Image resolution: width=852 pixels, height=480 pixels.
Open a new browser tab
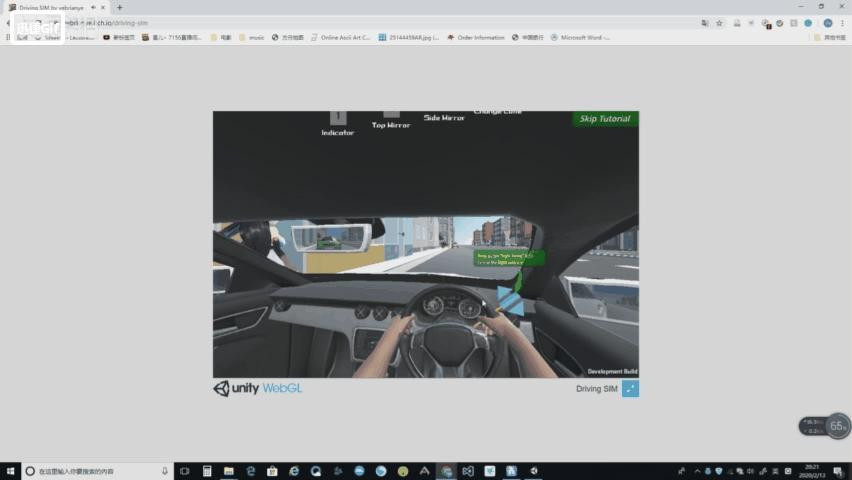(x=120, y=8)
